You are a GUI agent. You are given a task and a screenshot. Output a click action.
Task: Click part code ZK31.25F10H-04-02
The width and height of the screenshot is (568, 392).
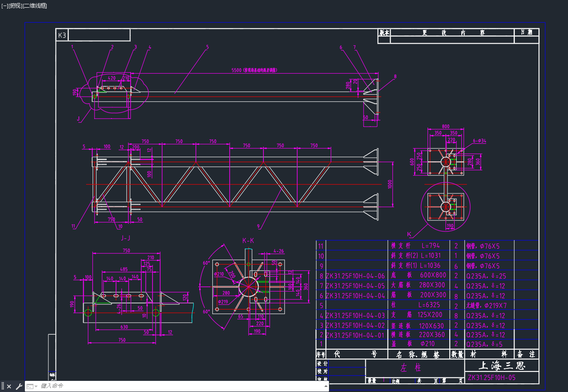pos(355,326)
